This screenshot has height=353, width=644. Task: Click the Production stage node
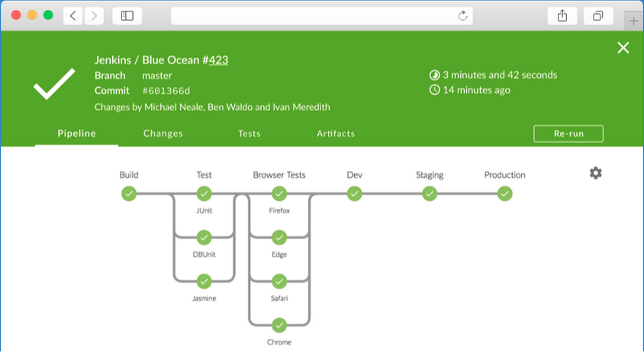(x=505, y=193)
